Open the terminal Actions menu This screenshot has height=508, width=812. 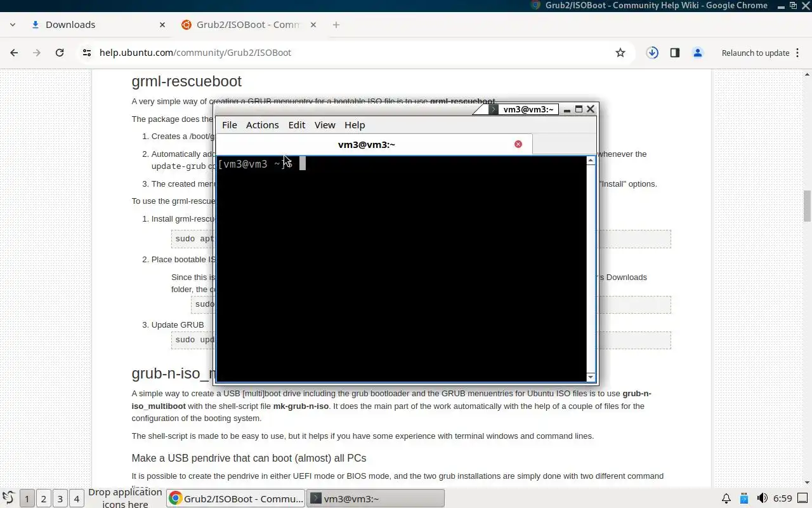tap(262, 125)
